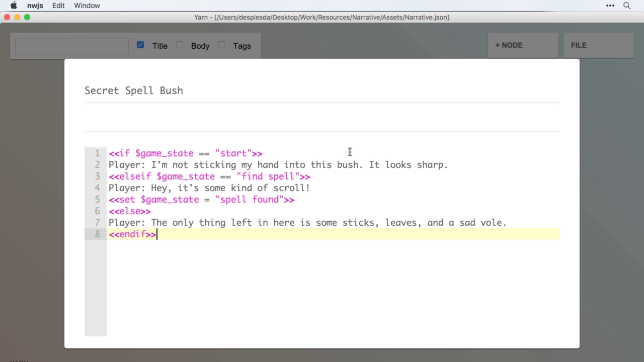Enable the Body search checkbox

[x=180, y=45]
